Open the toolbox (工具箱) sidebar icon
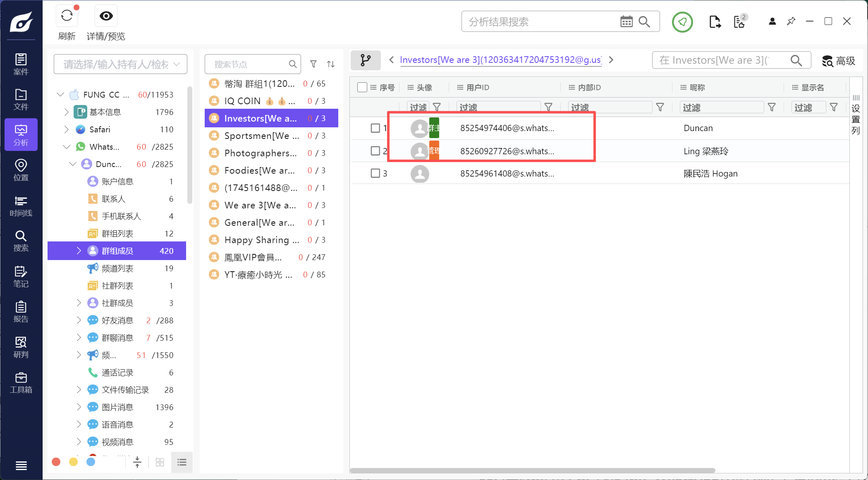 tap(21, 382)
